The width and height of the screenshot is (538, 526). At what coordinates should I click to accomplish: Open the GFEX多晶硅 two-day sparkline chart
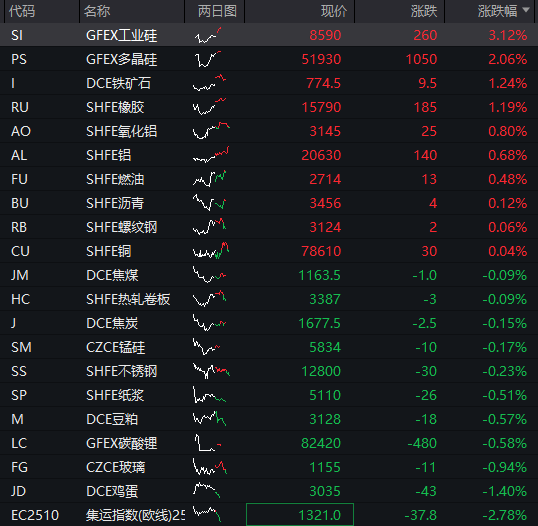[208, 59]
